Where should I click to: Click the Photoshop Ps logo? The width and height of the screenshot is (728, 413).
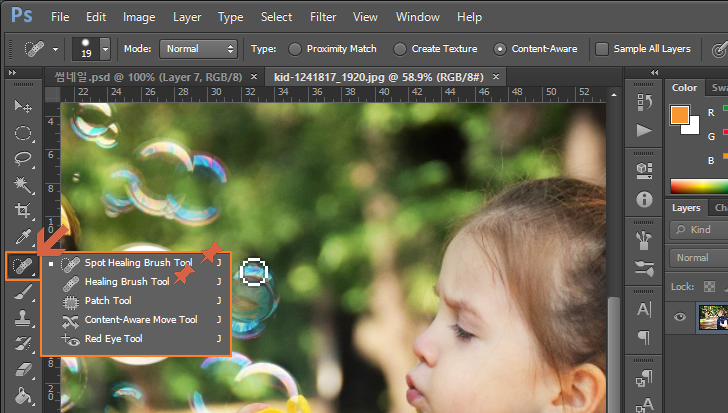pos(22,15)
